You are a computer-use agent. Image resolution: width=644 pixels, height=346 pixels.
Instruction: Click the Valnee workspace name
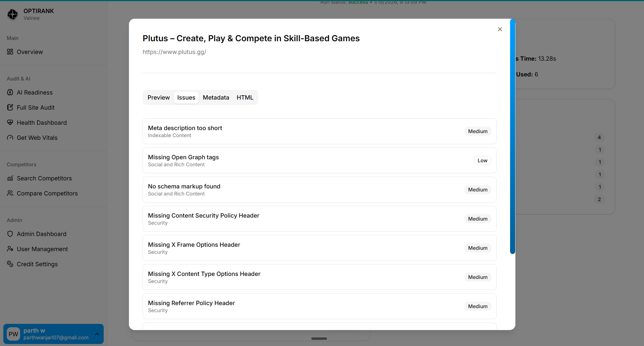pos(32,18)
